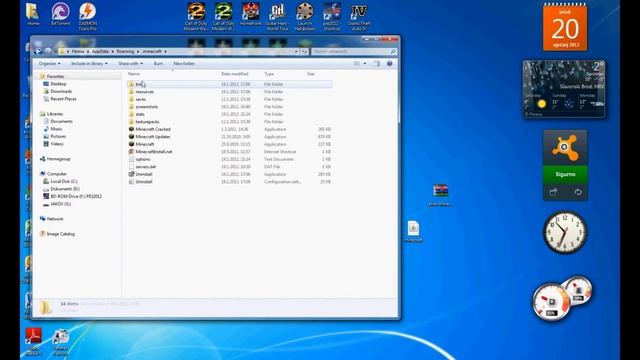640x360 pixels.
Task: Select the screenshots folder
Action: point(230,107)
